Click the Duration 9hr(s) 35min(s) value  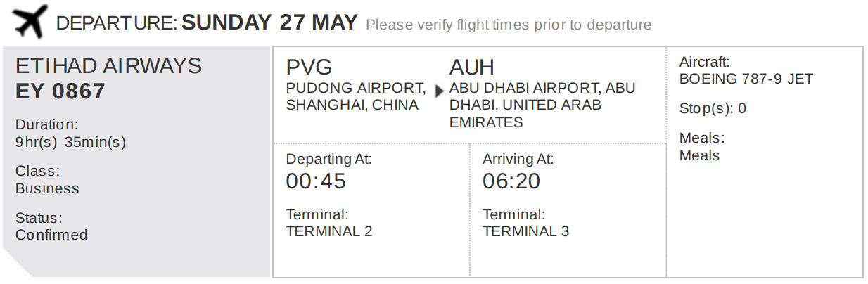pyautogui.click(x=70, y=142)
